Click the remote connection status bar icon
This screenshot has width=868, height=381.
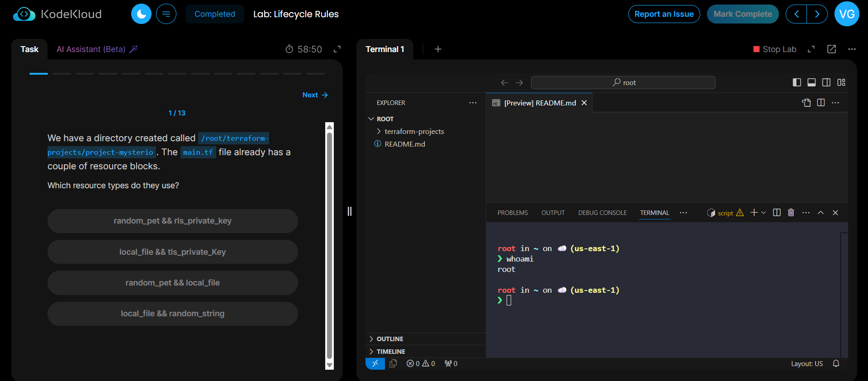click(x=375, y=363)
